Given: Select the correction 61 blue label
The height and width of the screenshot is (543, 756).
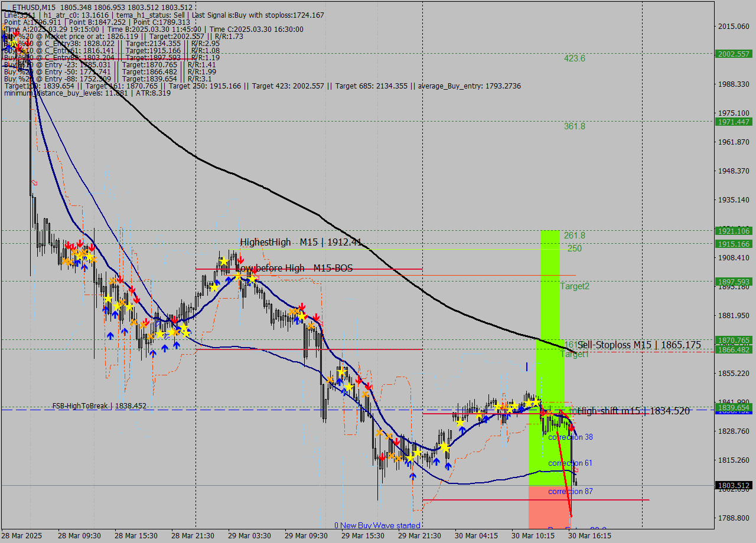Looking at the screenshot, I should [568, 463].
